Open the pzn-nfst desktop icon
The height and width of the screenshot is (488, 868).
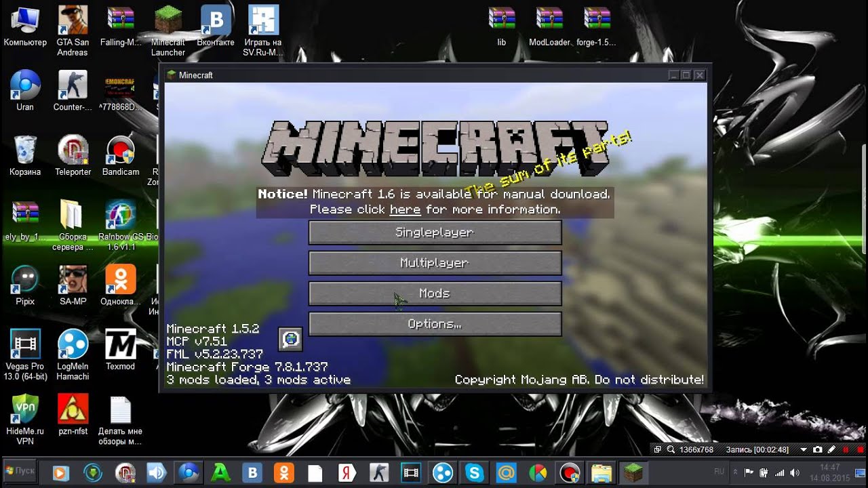click(x=73, y=415)
